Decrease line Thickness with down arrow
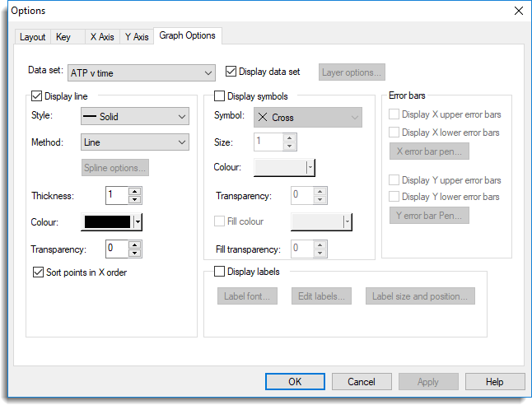The width and height of the screenshot is (532, 405). [x=135, y=199]
